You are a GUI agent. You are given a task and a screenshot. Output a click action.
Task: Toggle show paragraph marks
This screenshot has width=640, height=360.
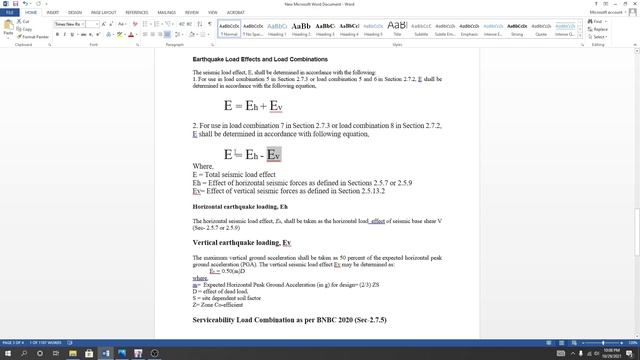(210, 24)
